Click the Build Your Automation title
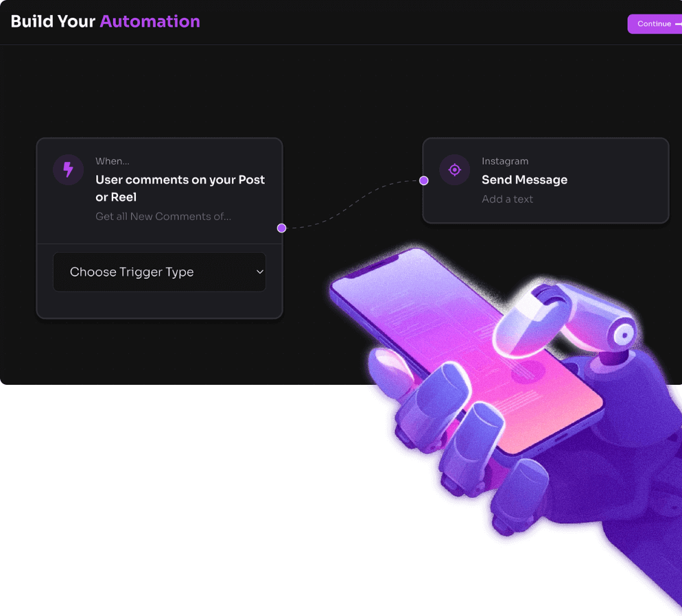Viewport: 682px width, 616px height. point(105,21)
